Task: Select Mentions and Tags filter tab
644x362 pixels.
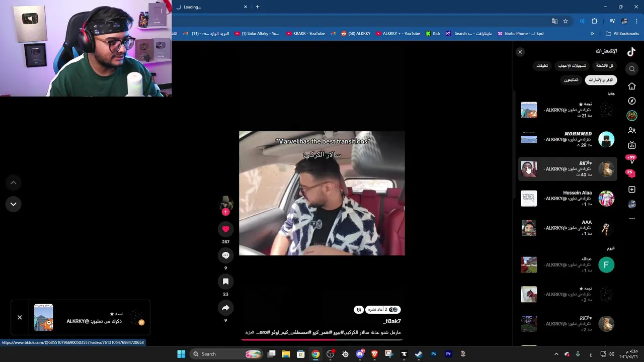Action: coord(601,80)
